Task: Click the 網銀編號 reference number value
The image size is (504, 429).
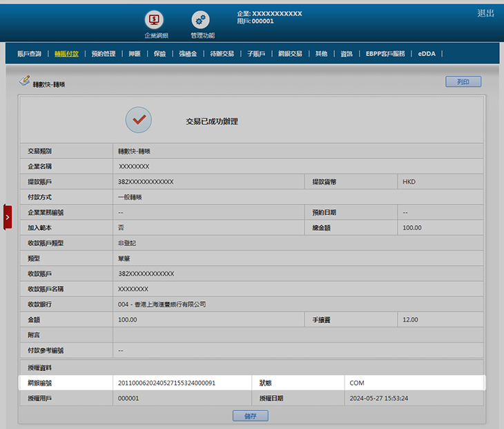Action: pos(167,383)
